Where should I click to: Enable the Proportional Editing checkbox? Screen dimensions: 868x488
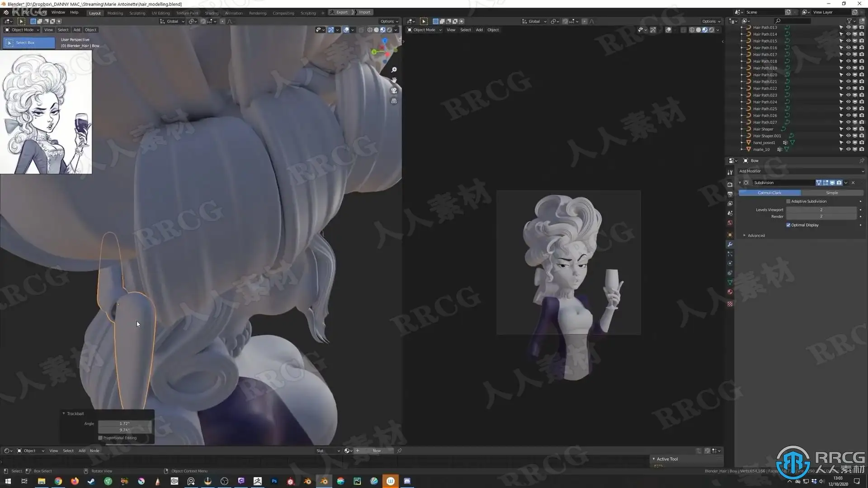pyautogui.click(x=100, y=438)
